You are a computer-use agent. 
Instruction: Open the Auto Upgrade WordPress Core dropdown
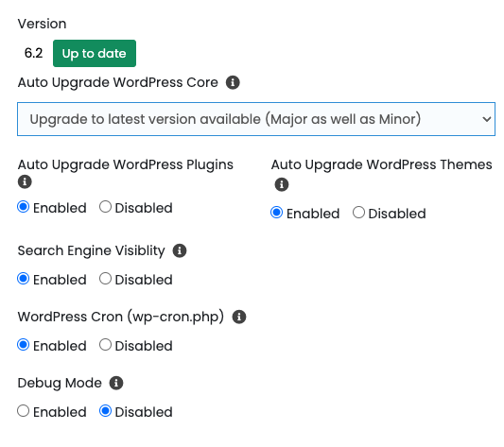[x=256, y=119]
